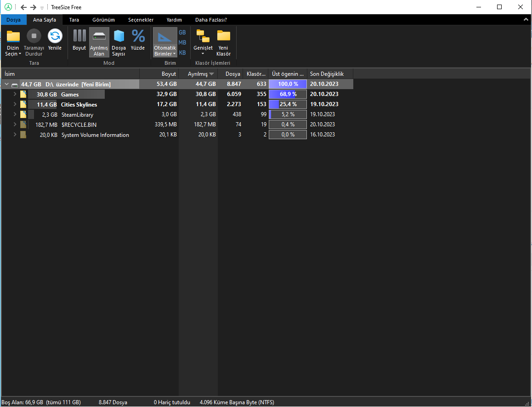Click the SteamLibrary folder icon
The height and width of the screenshot is (407, 532).
coord(23,115)
